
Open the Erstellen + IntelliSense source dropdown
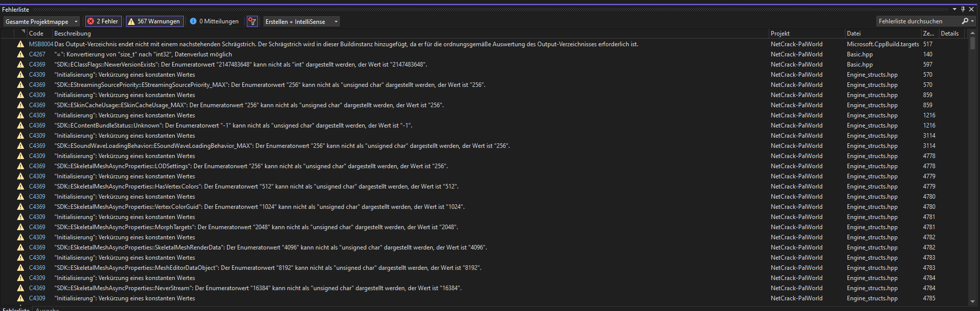[x=301, y=21]
